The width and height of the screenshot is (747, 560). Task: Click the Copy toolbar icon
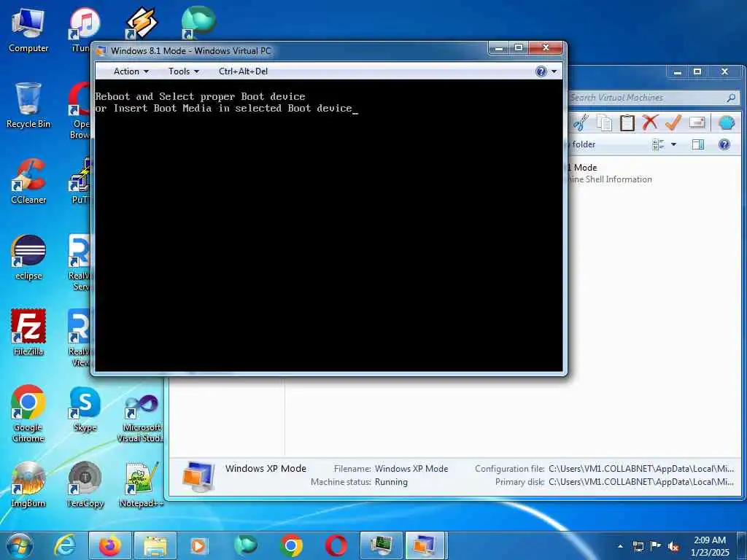604,122
